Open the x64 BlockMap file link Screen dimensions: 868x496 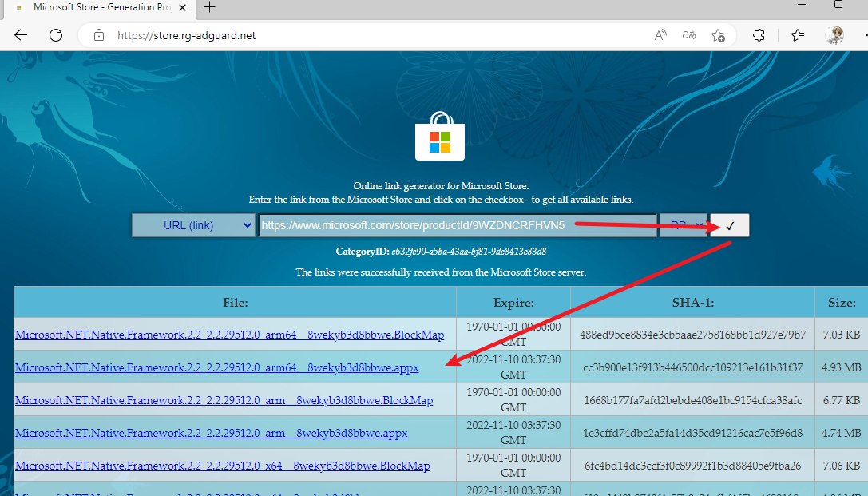tap(222, 466)
